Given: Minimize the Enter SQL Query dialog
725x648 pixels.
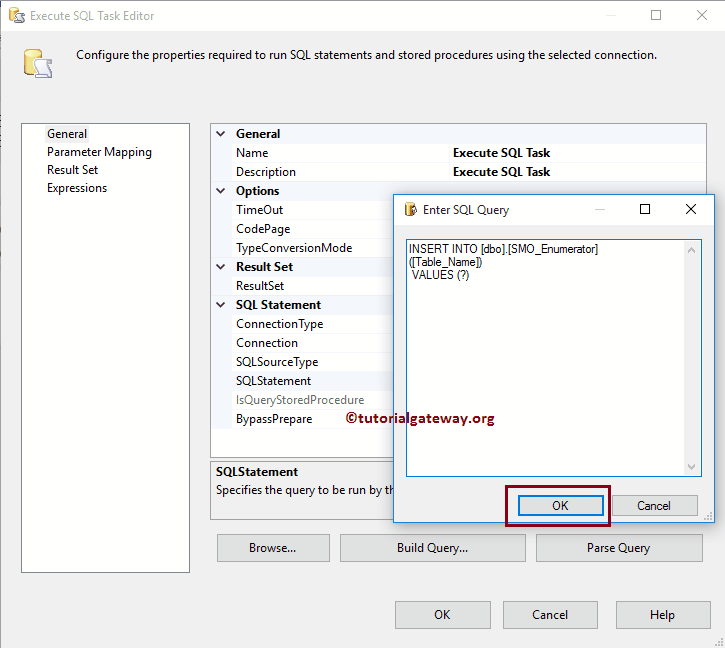Looking at the screenshot, I should [600, 210].
